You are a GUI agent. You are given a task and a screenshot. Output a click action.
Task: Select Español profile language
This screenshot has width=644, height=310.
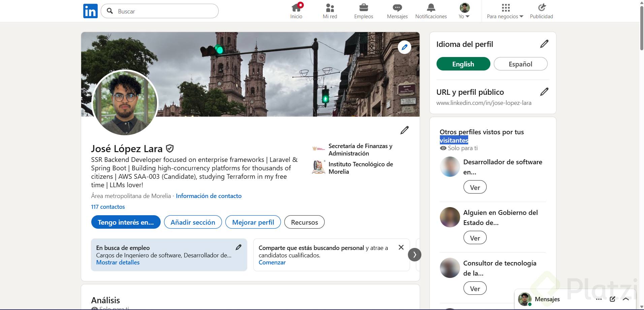tap(521, 64)
